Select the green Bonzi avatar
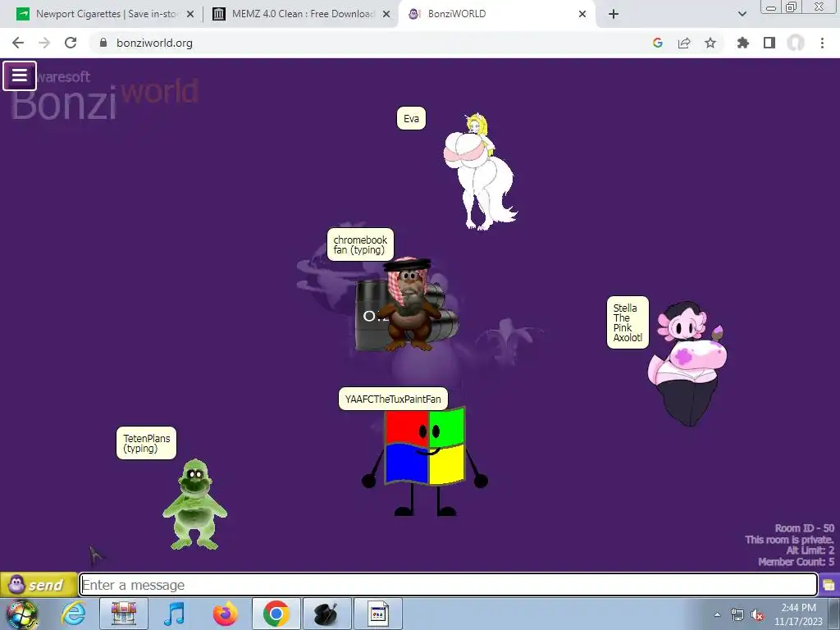840x630 pixels. tap(195, 504)
